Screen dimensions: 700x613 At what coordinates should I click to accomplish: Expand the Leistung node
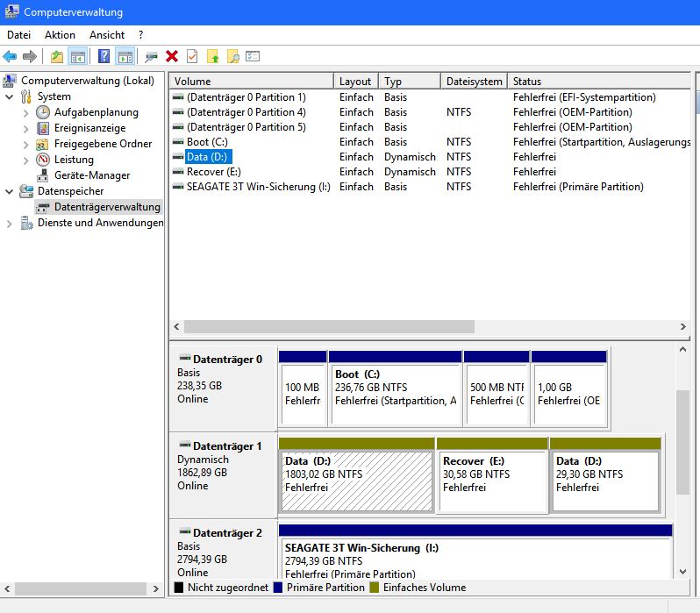point(26,160)
